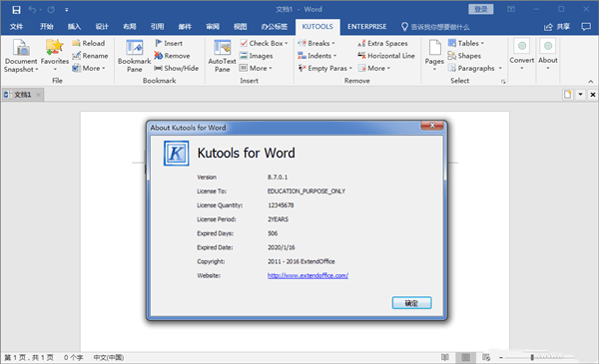The height and width of the screenshot is (364, 599).
Task: Expand More in the Remove group
Action: pyautogui.click(x=374, y=68)
